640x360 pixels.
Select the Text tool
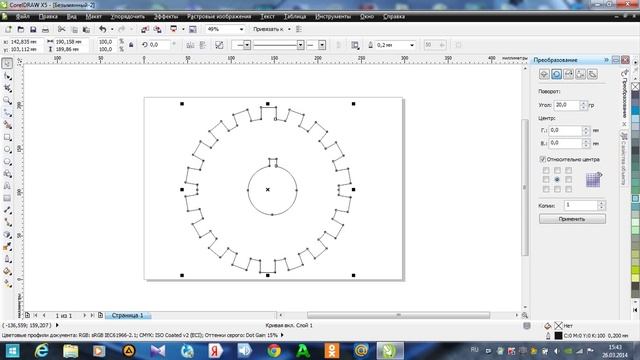7,186
